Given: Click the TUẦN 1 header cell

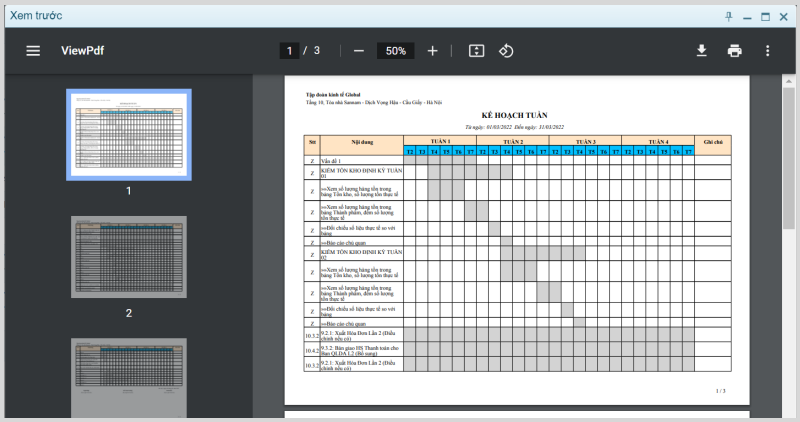Looking at the screenshot, I should (440, 141).
